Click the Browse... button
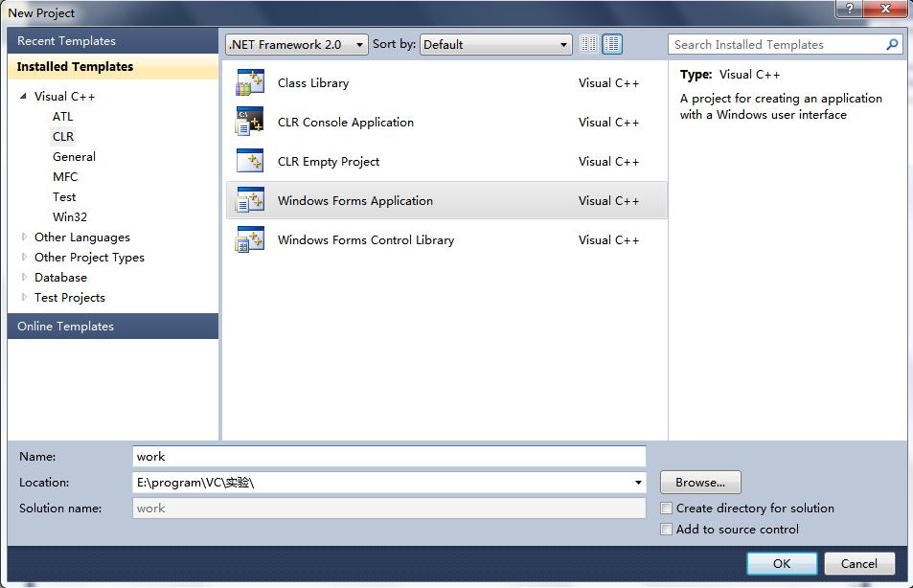The height and width of the screenshot is (588, 913). coord(700,482)
